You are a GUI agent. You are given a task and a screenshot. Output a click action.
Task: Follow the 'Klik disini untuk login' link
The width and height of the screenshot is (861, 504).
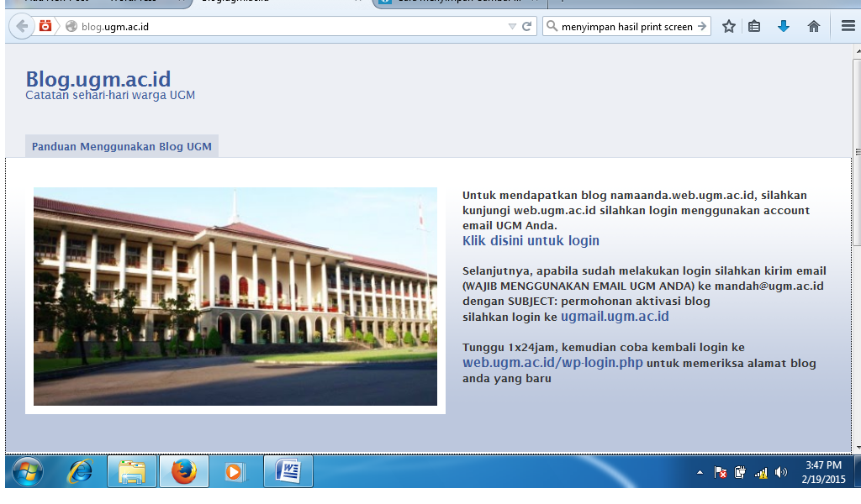click(x=531, y=241)
